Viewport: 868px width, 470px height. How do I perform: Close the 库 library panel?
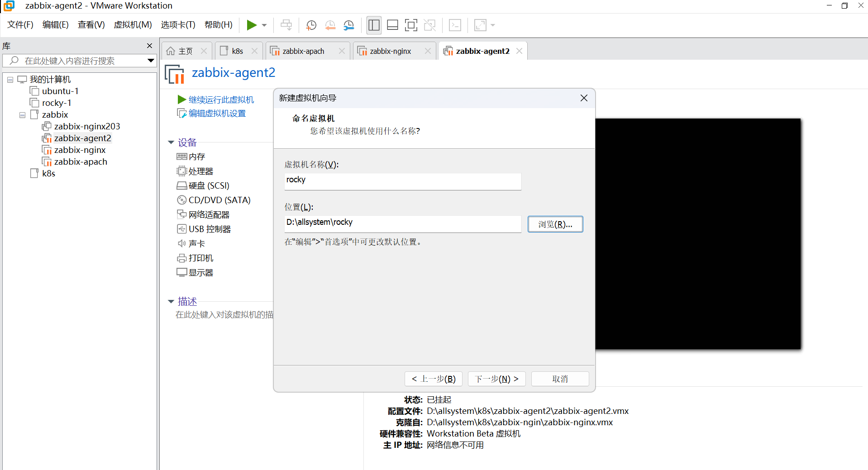pos(150,46)
